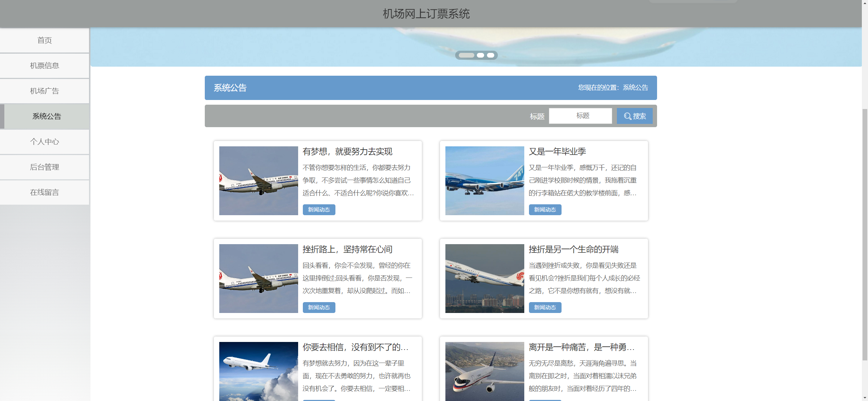
Task: Click the page vertical scrollbar
Action: [865, 235]
